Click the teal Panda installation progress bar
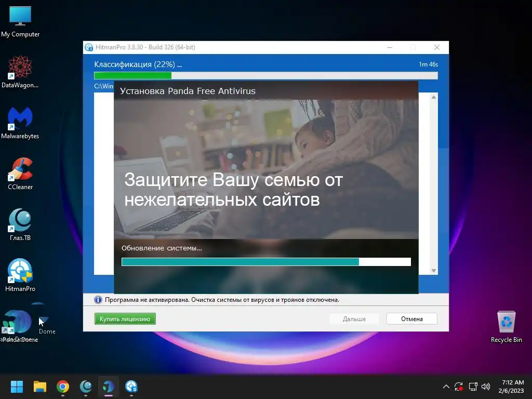Image resolution: width=532 pixels, height=399 pixels. click(x=266, y=262)
